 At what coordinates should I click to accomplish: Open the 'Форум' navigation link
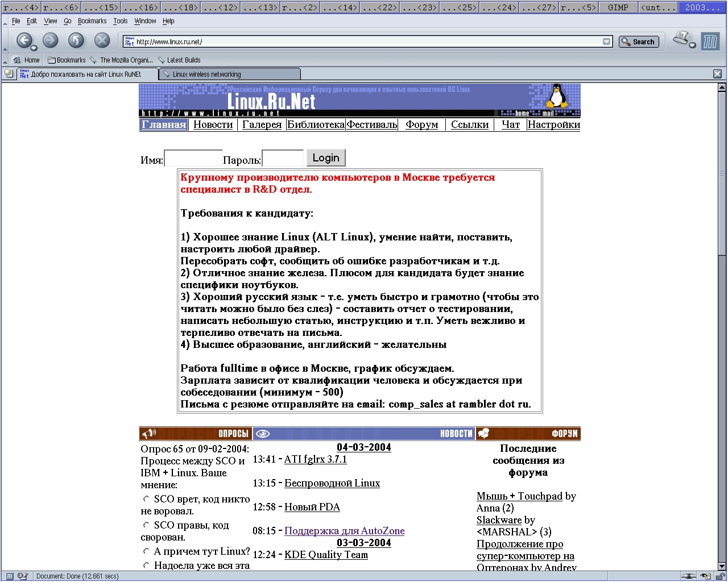point(422,124)
